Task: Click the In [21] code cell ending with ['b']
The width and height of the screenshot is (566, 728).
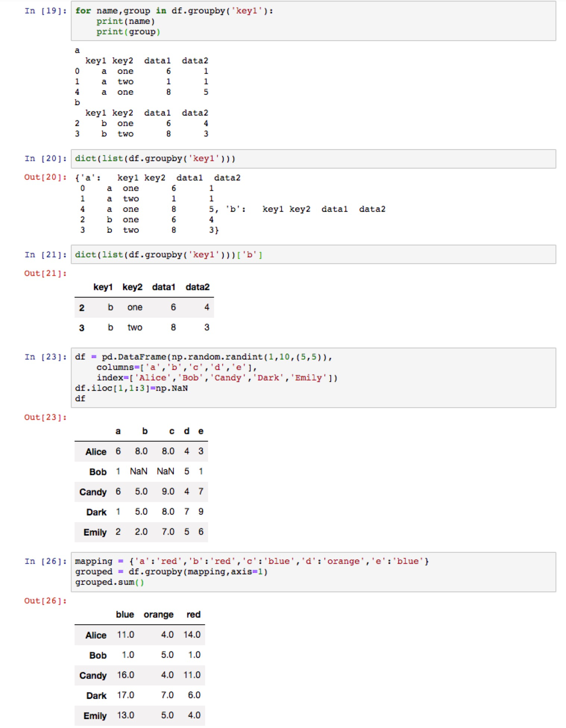Action: [x=313, y=255]
